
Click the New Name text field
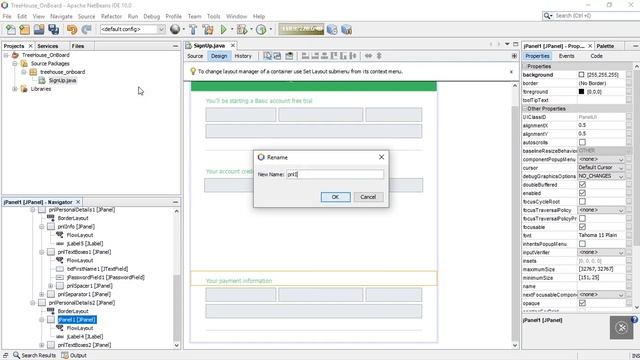click(x=335, y=174)
